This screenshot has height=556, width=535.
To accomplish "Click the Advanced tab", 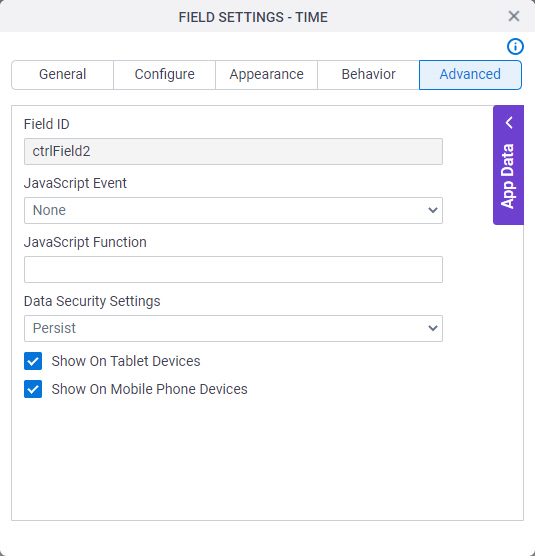I will click(x=470, y=75).
